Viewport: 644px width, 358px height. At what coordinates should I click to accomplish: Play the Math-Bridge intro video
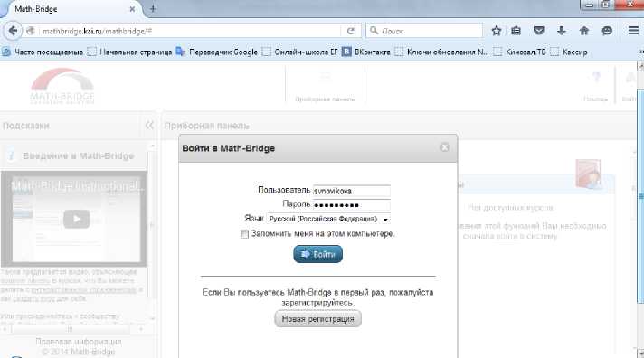tap(76, 219)
